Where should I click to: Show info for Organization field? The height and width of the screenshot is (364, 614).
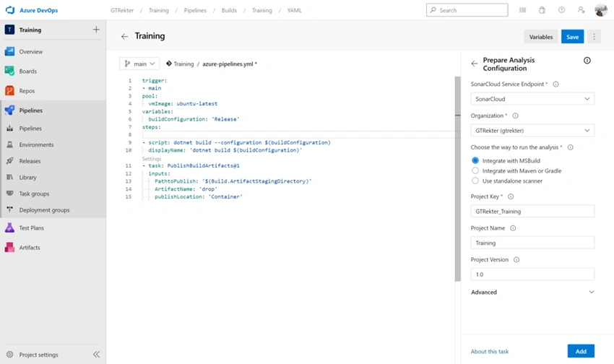[x=515, y=116]
